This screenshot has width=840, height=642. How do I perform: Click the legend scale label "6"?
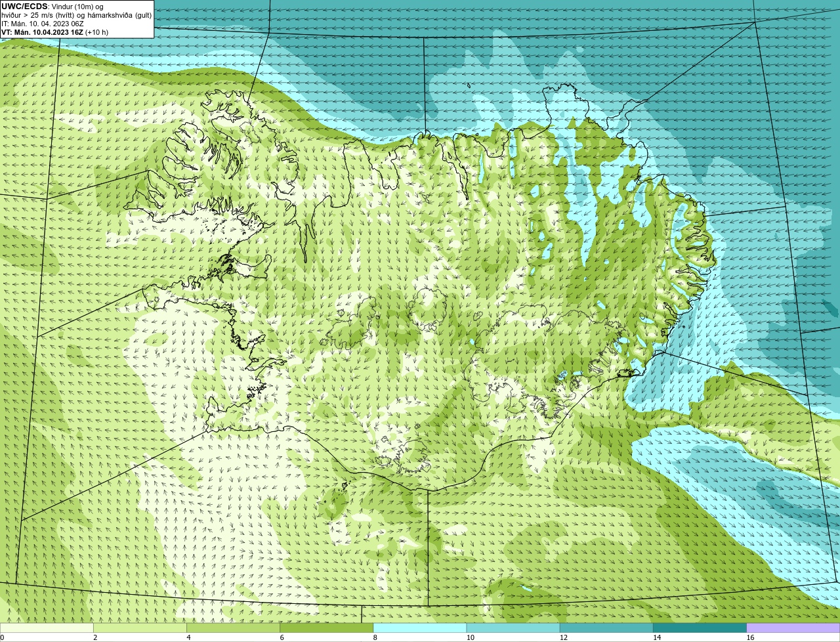[x=282, y=637]
